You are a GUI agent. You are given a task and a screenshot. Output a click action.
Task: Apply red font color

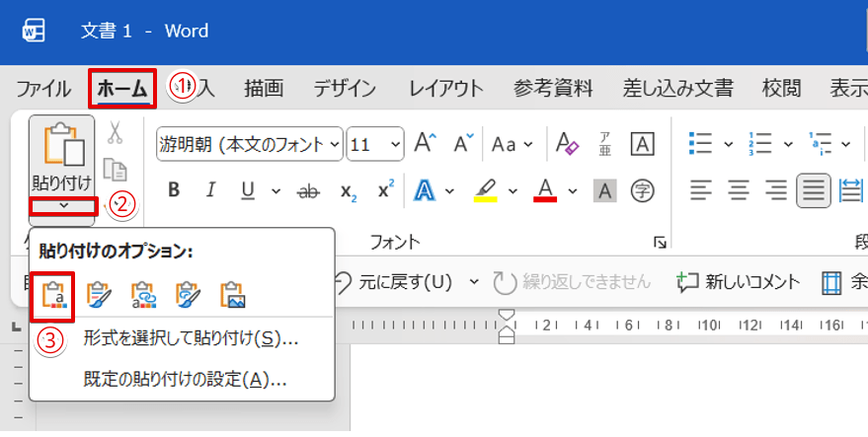[x=545, y=191]
